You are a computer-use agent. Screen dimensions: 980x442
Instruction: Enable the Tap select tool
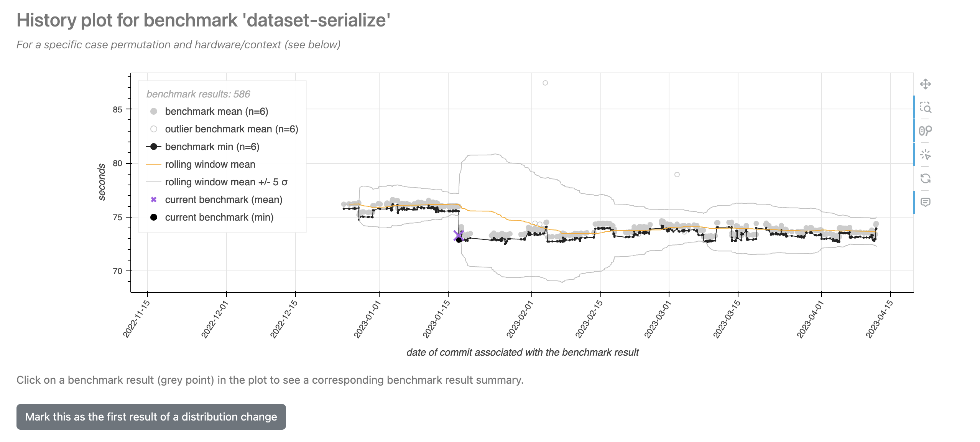[925, 155]
